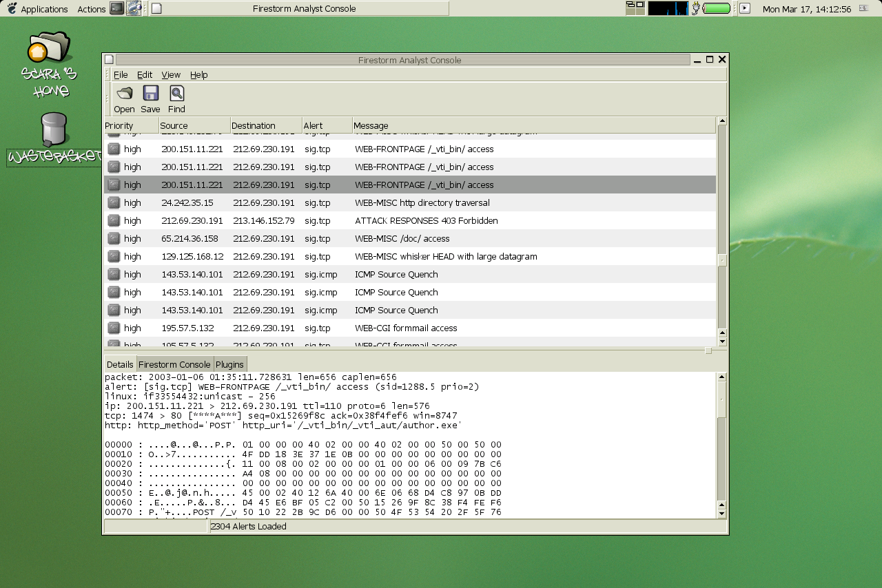Open the GNOME Applications menu
Viewport: 882px width, 588px height.
(37, 9)
